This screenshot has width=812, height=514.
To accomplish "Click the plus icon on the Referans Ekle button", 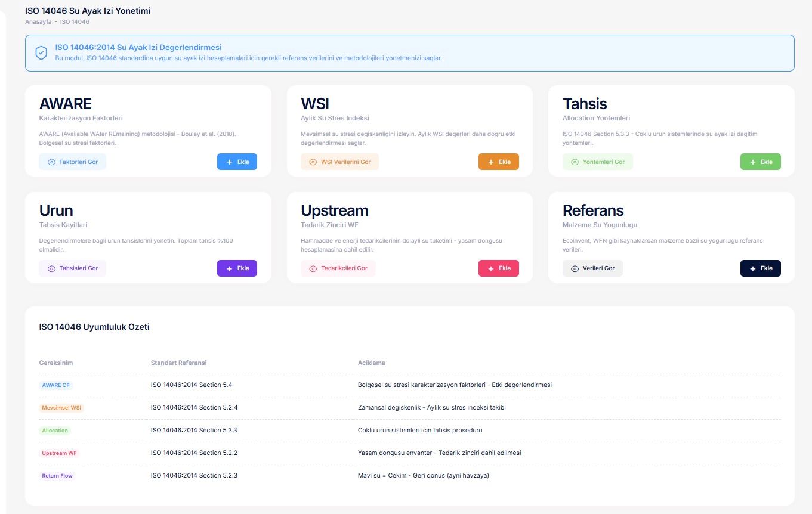I will coord(752,268).
